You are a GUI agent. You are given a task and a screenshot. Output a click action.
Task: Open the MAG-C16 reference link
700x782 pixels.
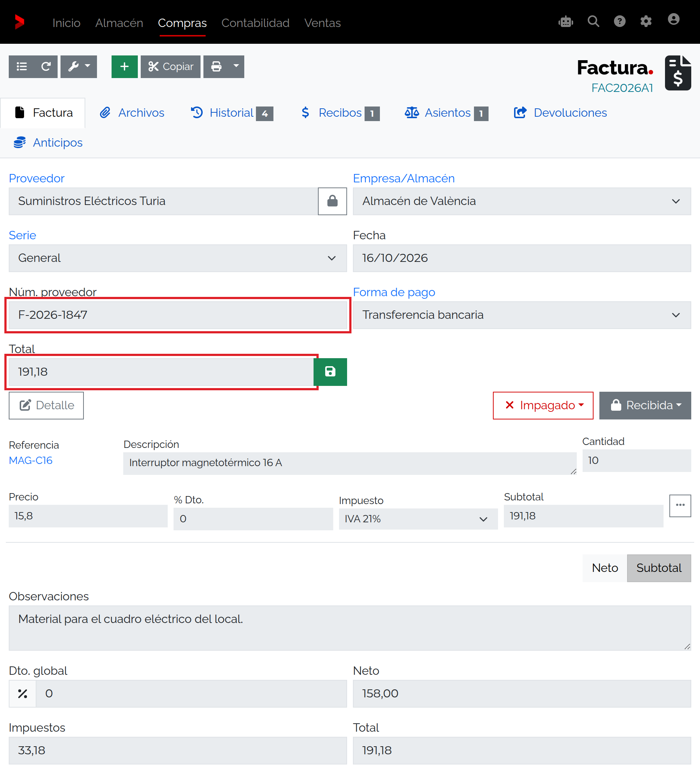31,460
